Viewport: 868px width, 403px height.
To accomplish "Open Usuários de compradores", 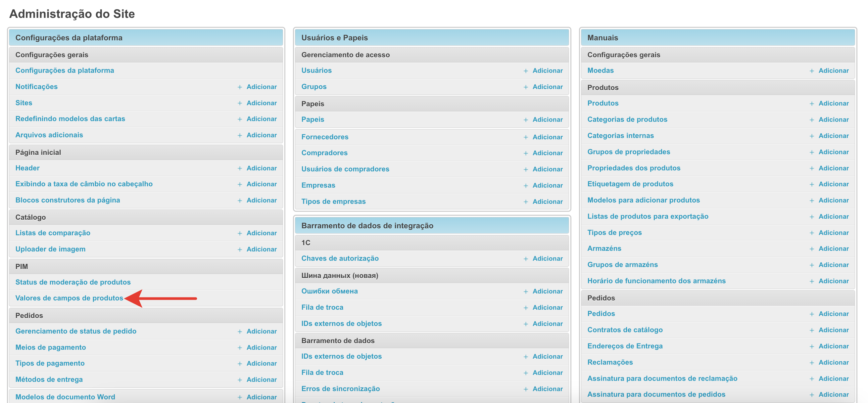I will (x=345, y=169).
